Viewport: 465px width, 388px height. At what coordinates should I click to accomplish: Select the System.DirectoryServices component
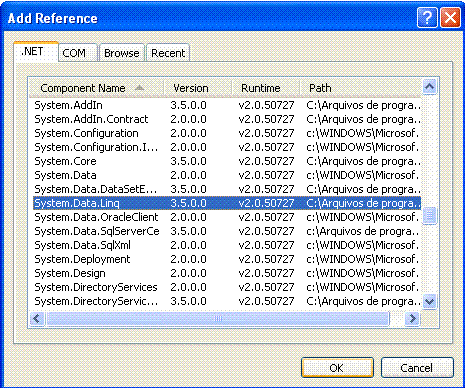point(227,287)
